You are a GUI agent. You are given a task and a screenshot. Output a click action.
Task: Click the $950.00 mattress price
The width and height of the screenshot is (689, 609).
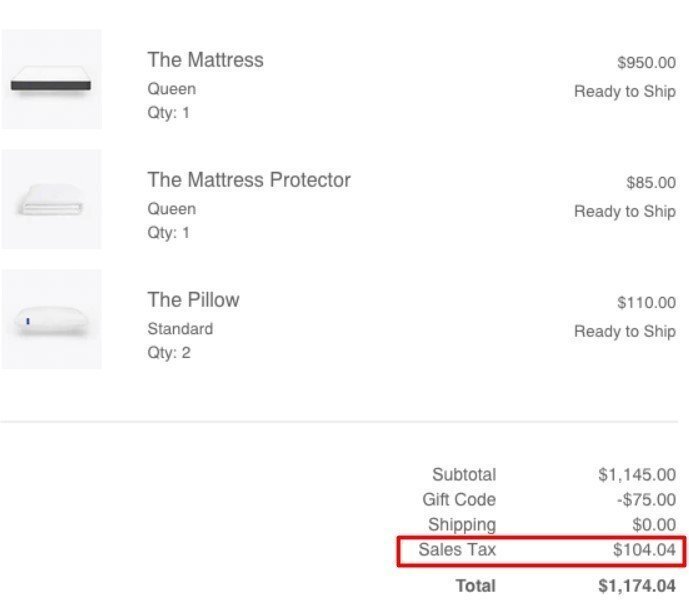(x=646, y=63)
